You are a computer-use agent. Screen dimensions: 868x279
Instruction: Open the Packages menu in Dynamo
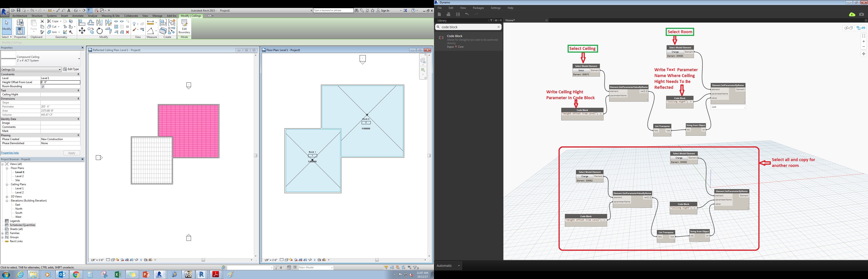coord(478,8)
